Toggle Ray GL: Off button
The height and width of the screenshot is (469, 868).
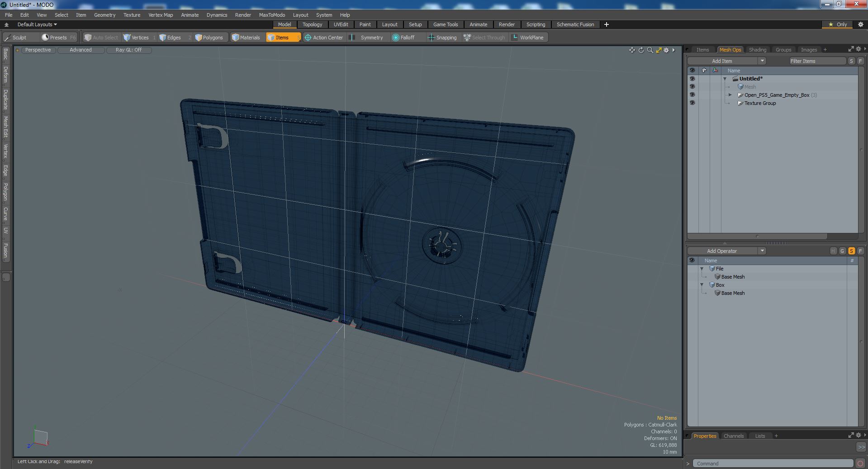(128, 50)
